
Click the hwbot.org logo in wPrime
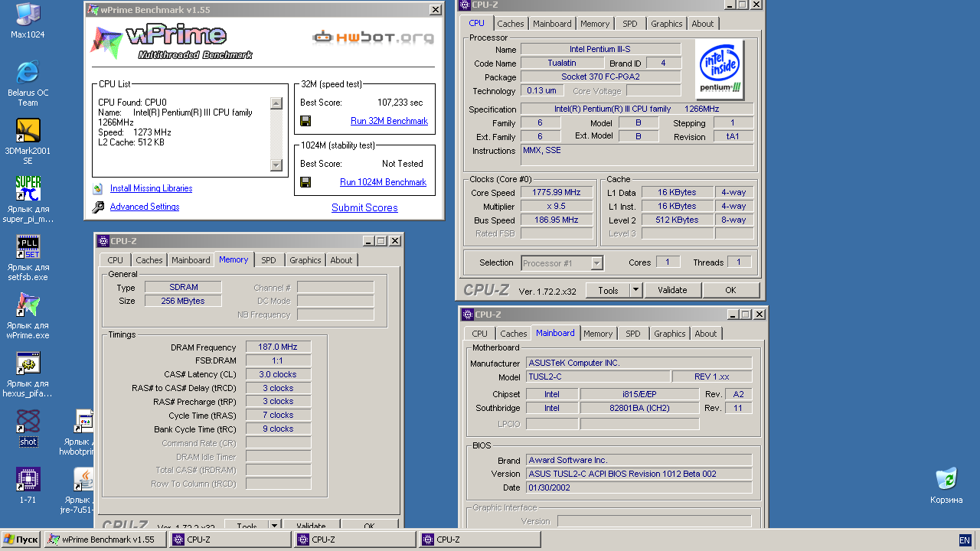pyautogui.click(x=373, y=37)
